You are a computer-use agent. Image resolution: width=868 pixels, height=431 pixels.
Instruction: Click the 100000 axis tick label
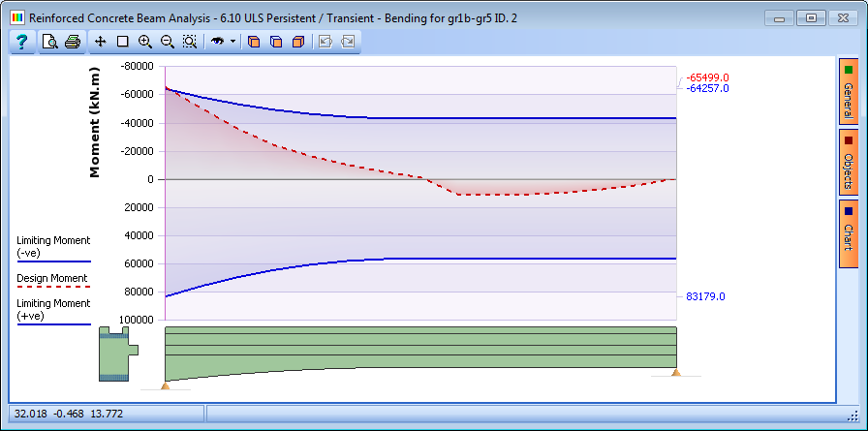pyautogui.click(x=137, y=320)
